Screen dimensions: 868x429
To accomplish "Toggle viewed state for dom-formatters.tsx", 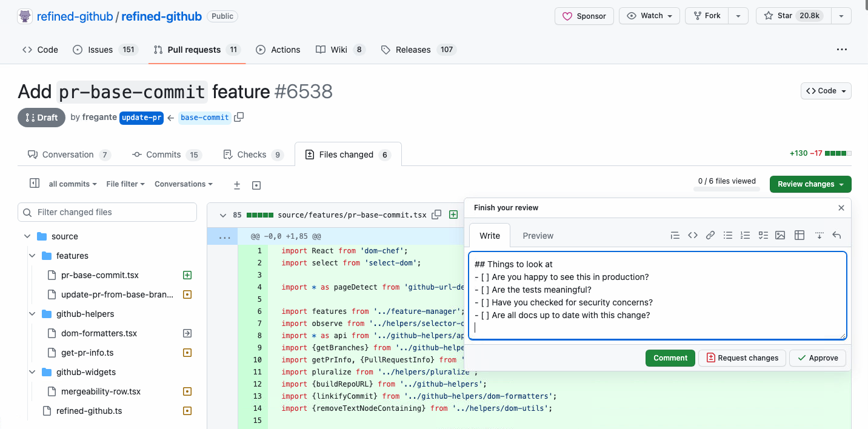I will coord(187,333).
